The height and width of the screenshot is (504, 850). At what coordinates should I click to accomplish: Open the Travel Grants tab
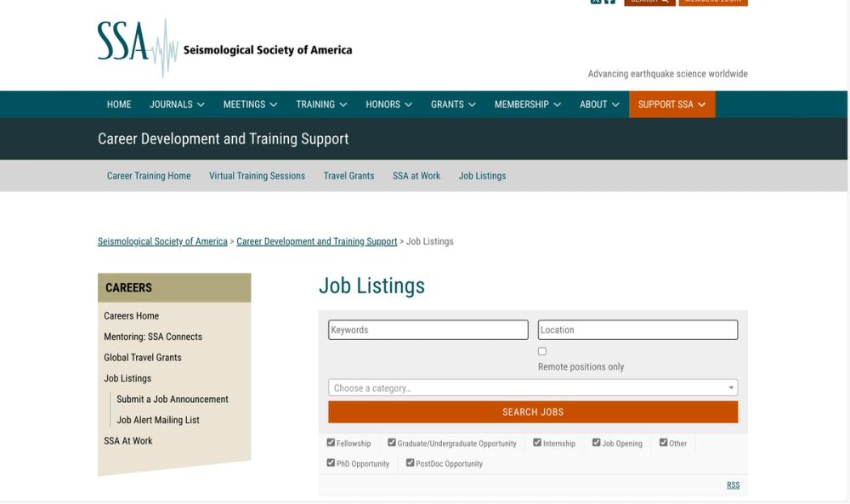[x=348, y=176]
